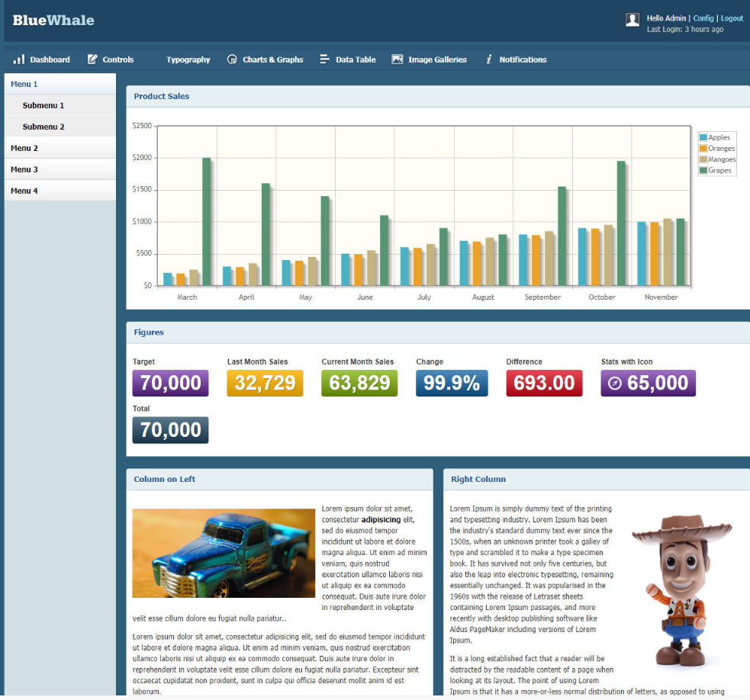Open the Typography navigation item

pos(188,59)
